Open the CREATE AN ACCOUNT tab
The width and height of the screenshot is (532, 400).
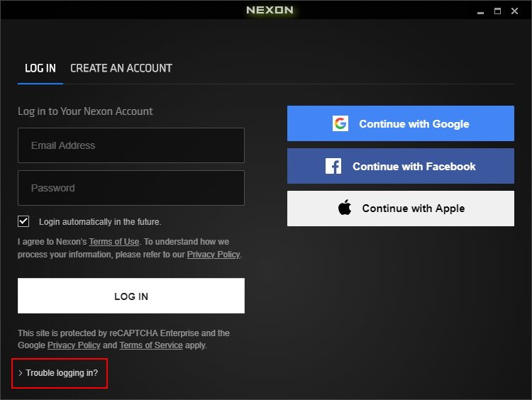(x=121, y=68)
